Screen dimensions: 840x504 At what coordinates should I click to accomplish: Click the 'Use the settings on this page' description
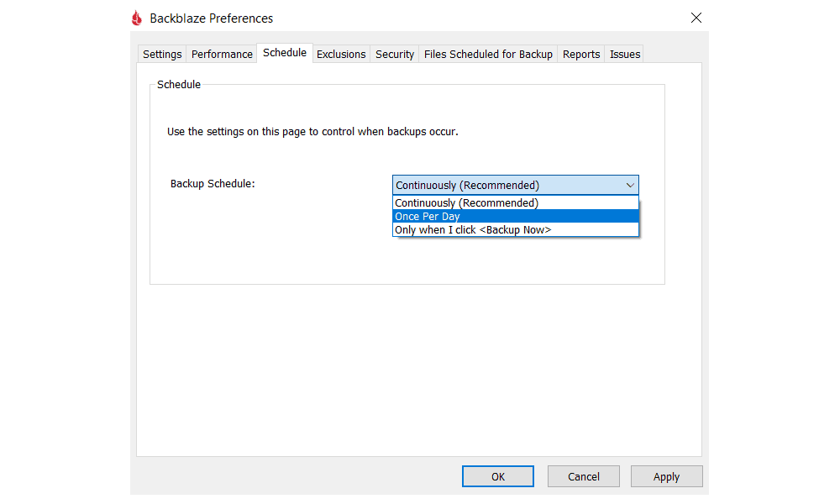(x=312, y=132)
